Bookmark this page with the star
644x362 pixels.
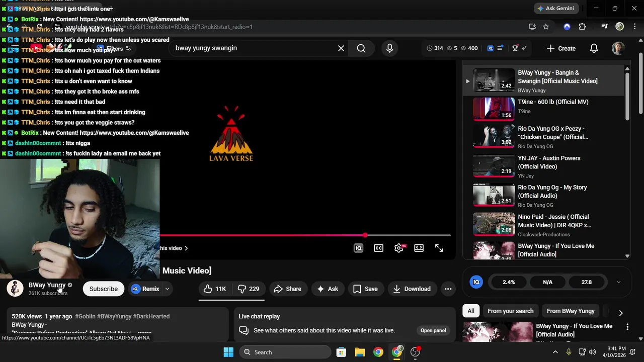[x=546, y=27]
